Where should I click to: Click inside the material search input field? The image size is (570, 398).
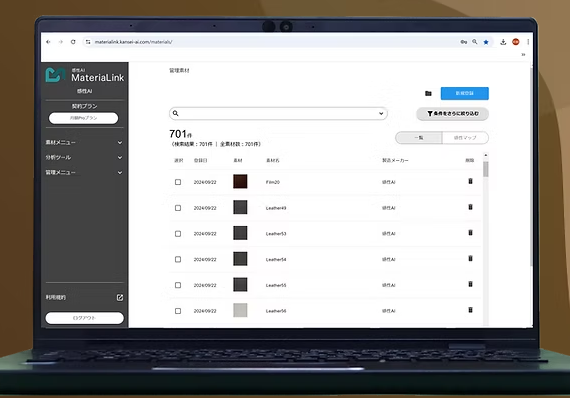(x=278, y=113)
